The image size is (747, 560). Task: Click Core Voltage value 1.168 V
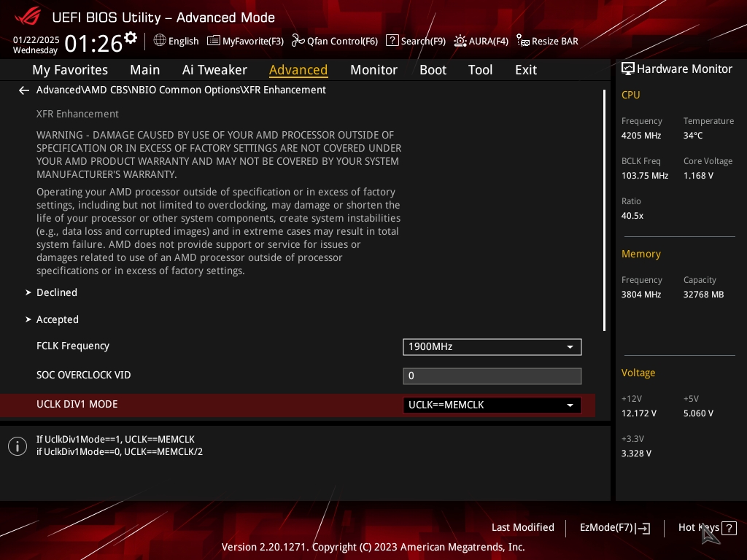pyautogui.click(x=698, y=176)
